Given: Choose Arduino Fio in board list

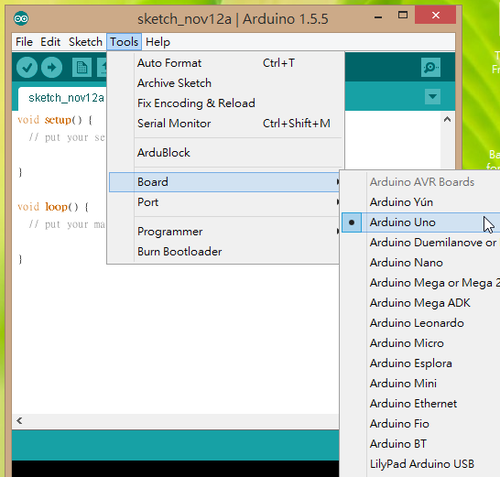Looking at the screenshot, I should 421,424.
